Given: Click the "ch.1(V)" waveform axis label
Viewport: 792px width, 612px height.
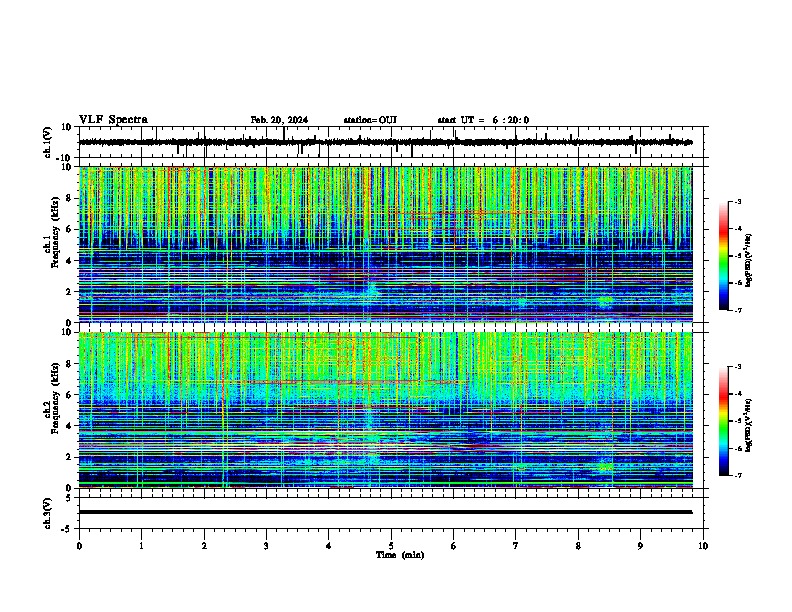Looking at the screenshot, I should pyautogui.click(x=48, y=142).
